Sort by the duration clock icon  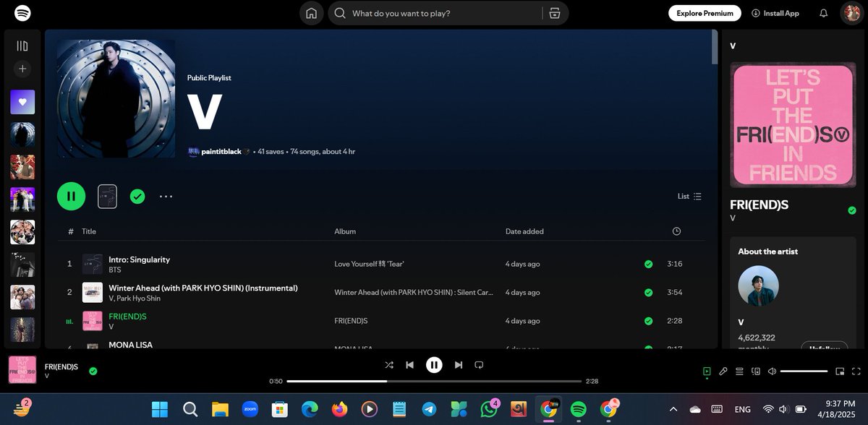pos(676,231)
